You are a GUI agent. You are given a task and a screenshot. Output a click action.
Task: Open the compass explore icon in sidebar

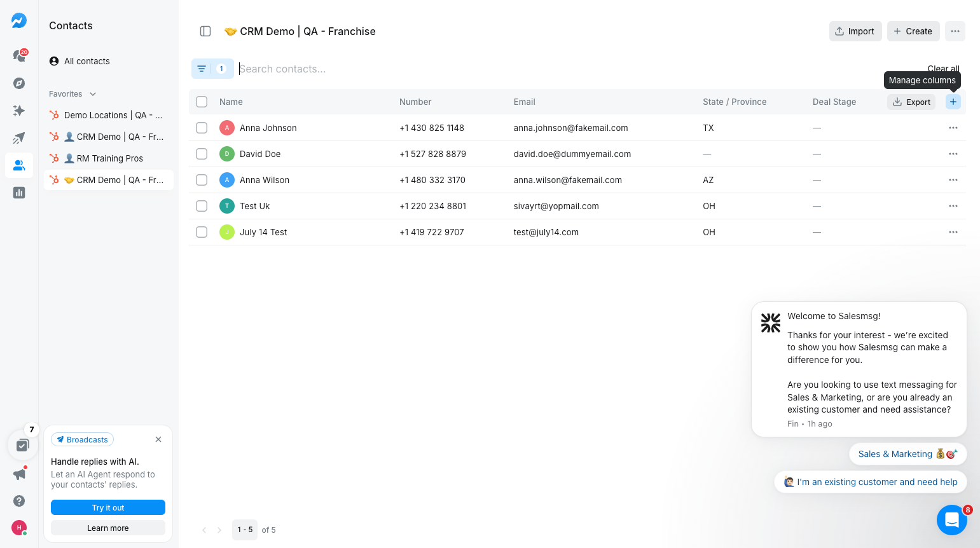(19, 83)
